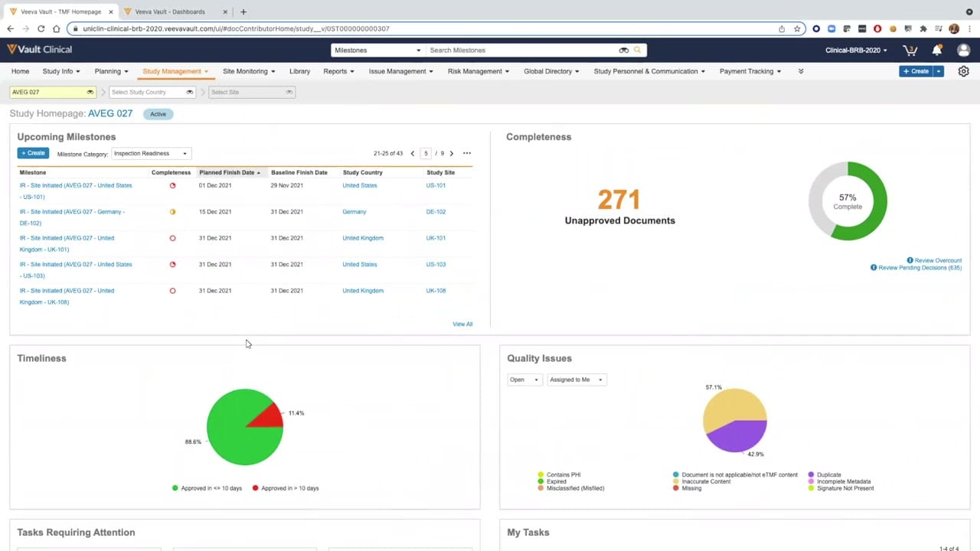The height and width of the screenshot is (551, 980).
Task: Open the View All milestones link
Action: pos(462,324)
